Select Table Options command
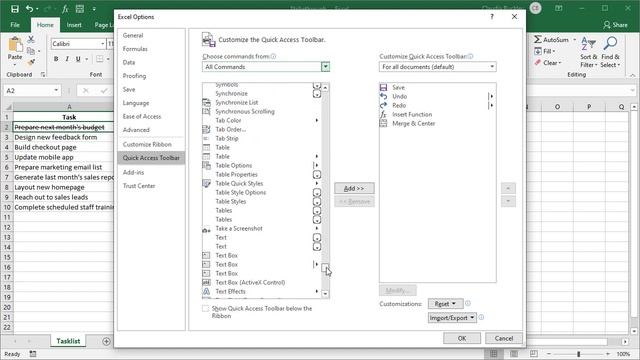 [262, 165]
